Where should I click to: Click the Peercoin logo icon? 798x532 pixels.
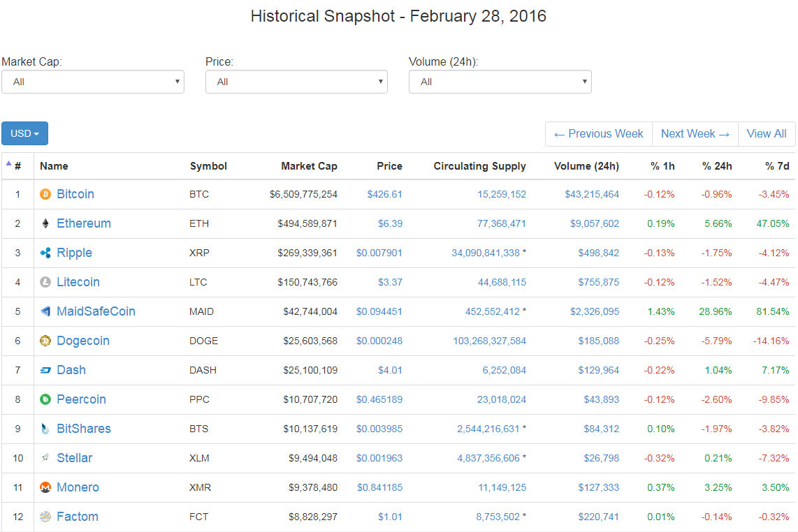pyautogui.click(x=45, y=400)
